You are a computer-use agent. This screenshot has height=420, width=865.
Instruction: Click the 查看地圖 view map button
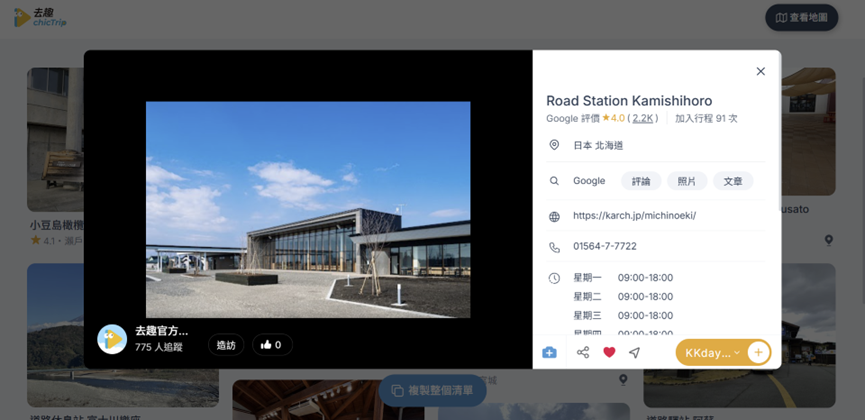[x=802, y=18]
